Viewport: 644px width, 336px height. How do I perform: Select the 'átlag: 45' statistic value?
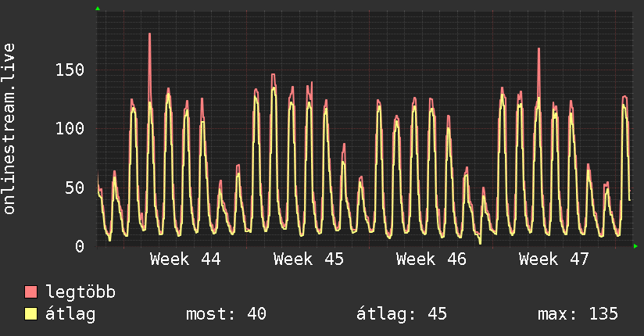coord(401,314)
